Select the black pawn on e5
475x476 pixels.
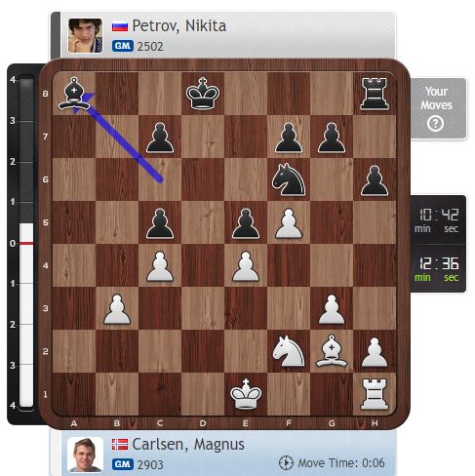246,223
